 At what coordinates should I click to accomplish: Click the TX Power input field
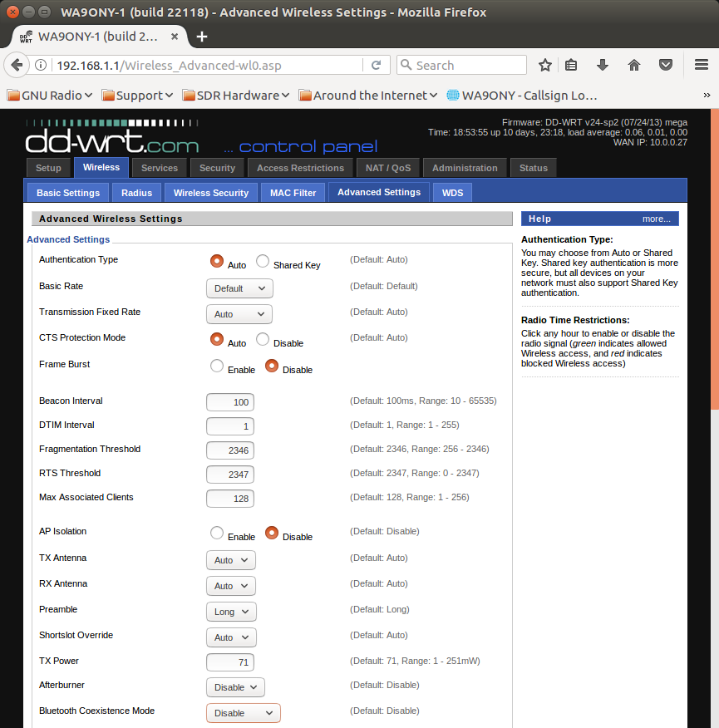[x=230, y=662]
